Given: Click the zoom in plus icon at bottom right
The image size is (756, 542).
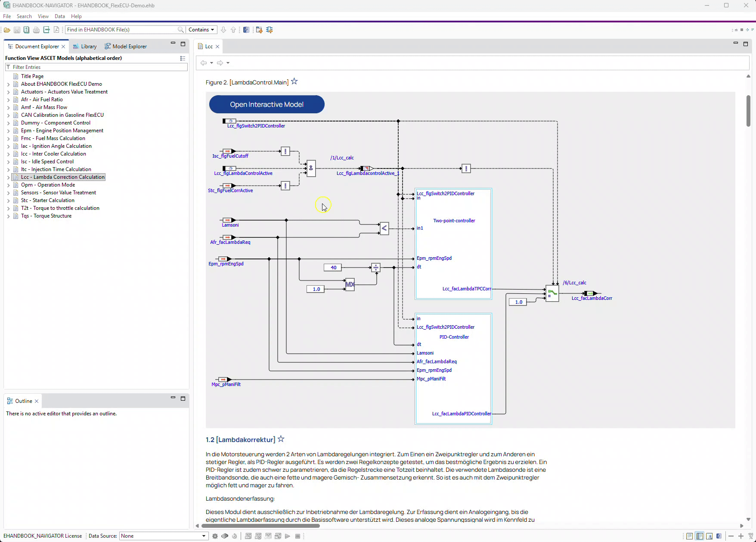Looking at the screenshot, I should point(741,536).
